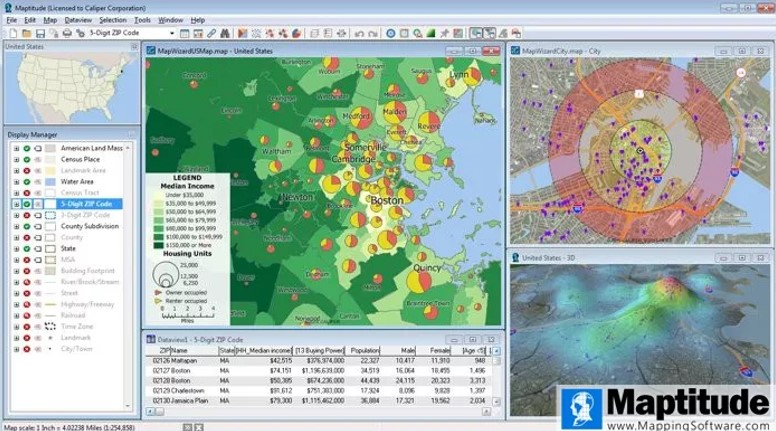Open the 5-Digit ZIP Code layer dropdown

click(x=172, y=33)
